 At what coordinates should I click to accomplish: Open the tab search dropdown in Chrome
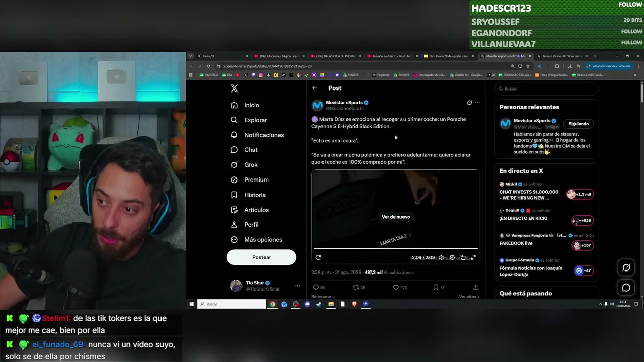[190, 56]
